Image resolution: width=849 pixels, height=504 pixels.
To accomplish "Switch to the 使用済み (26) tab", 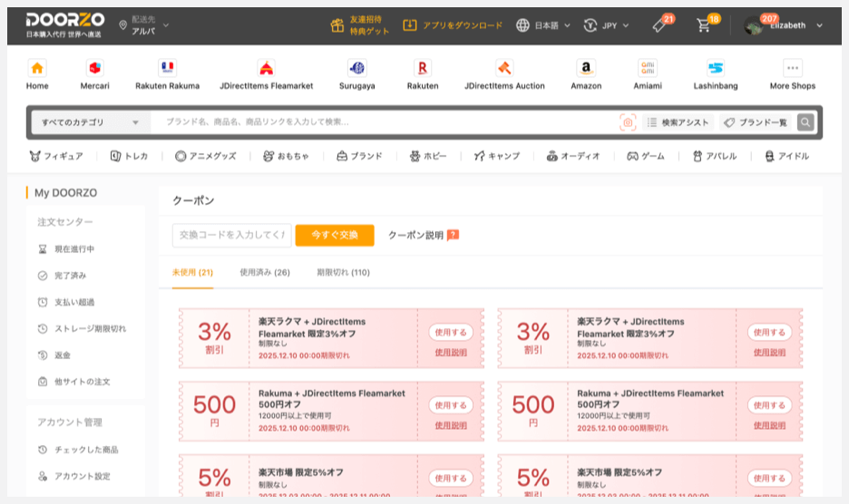I will 265,272.
